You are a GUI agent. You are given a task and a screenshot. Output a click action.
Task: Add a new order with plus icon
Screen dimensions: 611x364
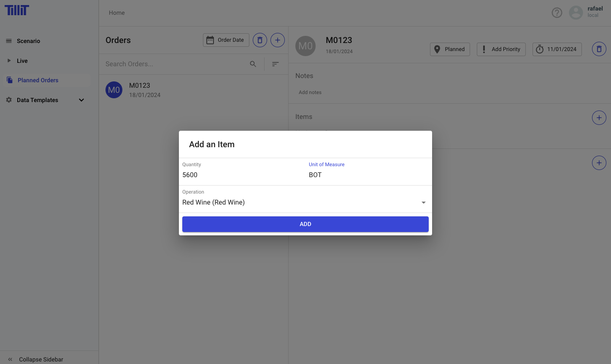click(278, 40)
